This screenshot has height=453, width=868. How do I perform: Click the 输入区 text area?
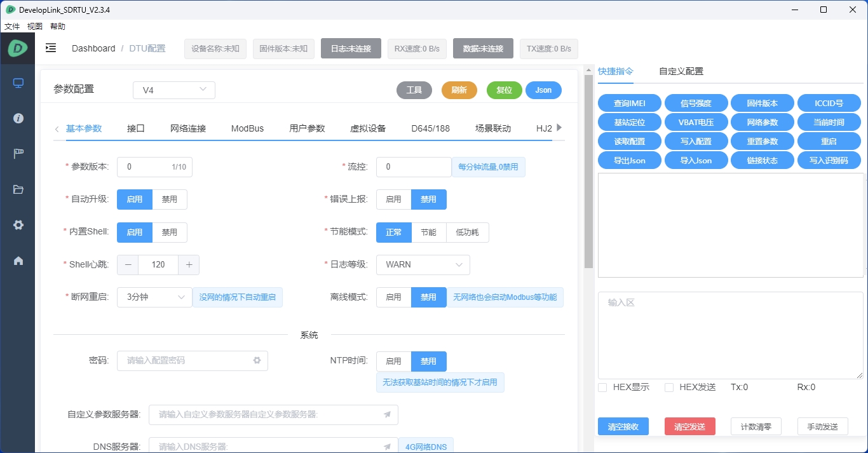[731, 335]
